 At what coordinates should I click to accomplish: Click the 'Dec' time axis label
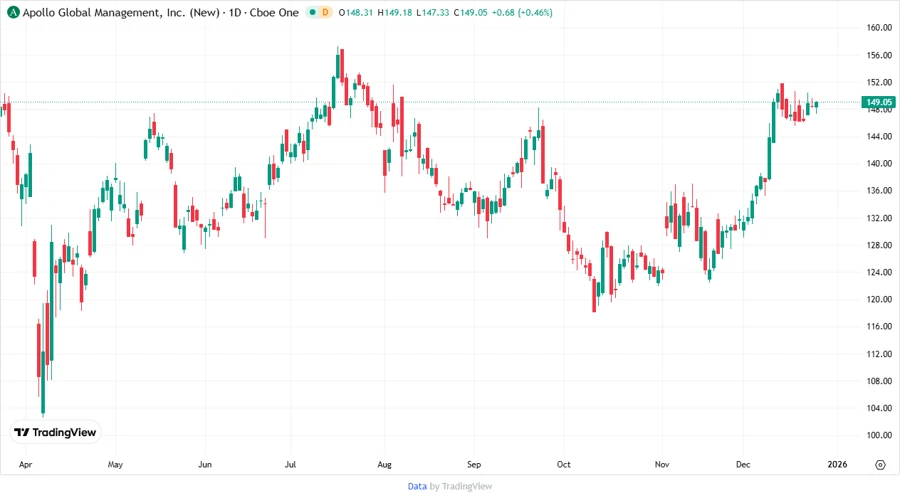[x=743, y=465]
